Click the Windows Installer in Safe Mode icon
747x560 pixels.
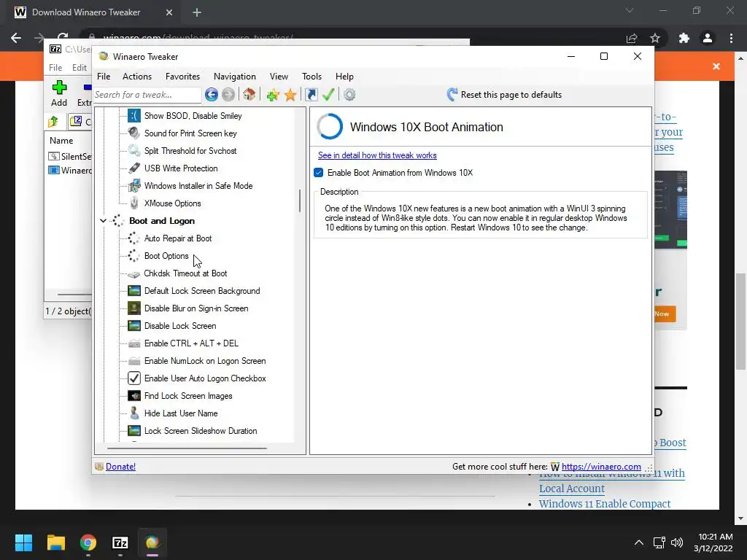point(134,186)
